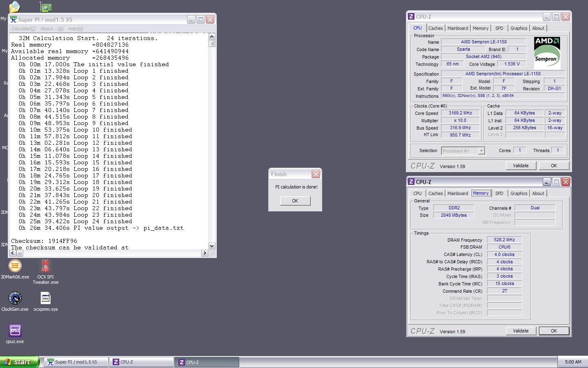
Task: Open Graphics tab in upper CPU-Z
Action: pyautogui.click(x=519, y=28)
